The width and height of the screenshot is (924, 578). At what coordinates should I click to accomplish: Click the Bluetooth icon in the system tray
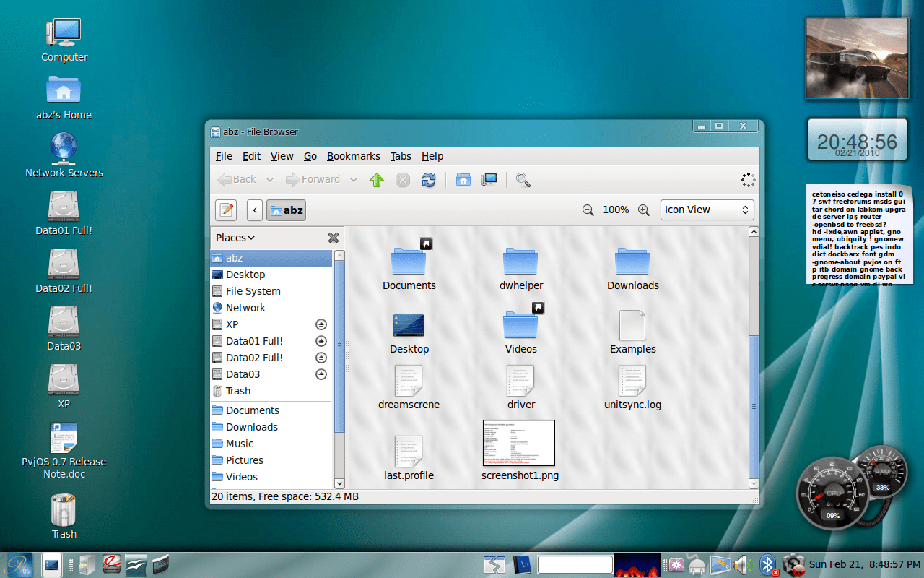click(x=767, y=564)
